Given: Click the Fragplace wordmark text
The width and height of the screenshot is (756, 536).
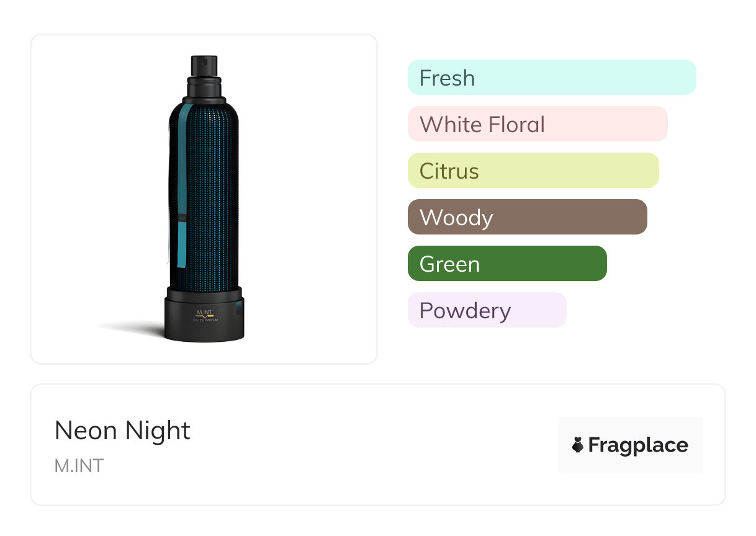Looking at the screenshot, I should (638, 445).
